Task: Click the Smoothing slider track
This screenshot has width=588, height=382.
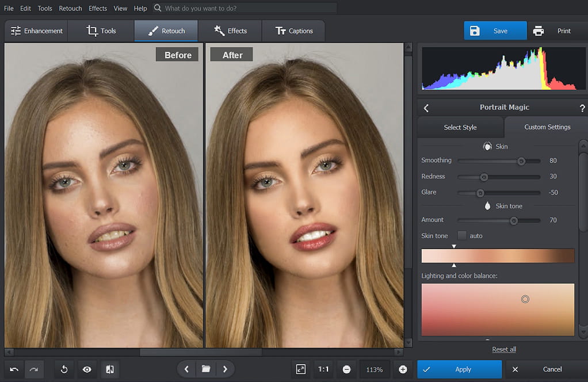Action: pos(489,161)
